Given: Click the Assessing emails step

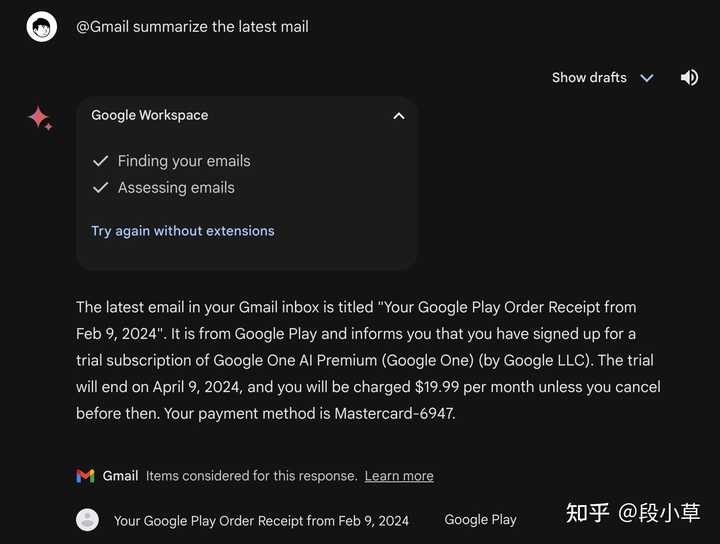Looking at the screenshot, I should coord(176,188).
